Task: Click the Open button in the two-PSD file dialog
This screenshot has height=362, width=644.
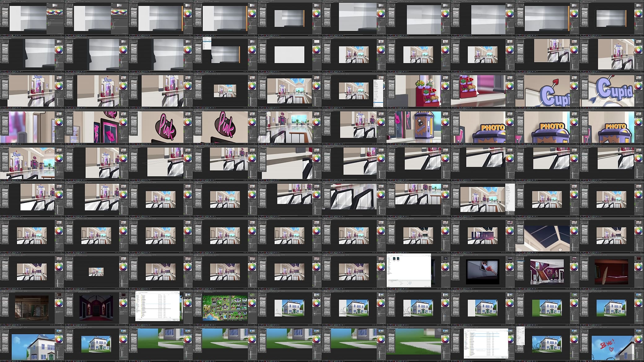Action: point(426,286)
